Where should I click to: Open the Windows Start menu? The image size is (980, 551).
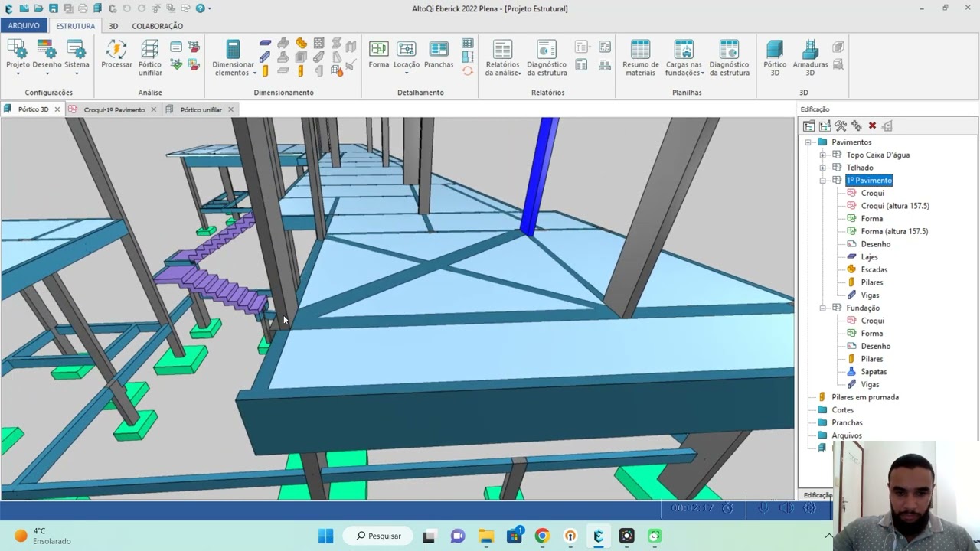click(x=325, y=536)
